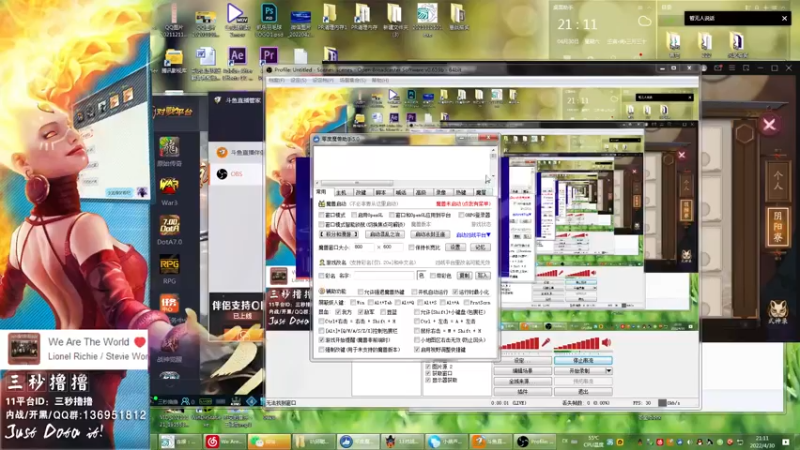Open the Premiere Pro desktop shortcut
This screenshot has height=450, width=800.
point(268,56)
